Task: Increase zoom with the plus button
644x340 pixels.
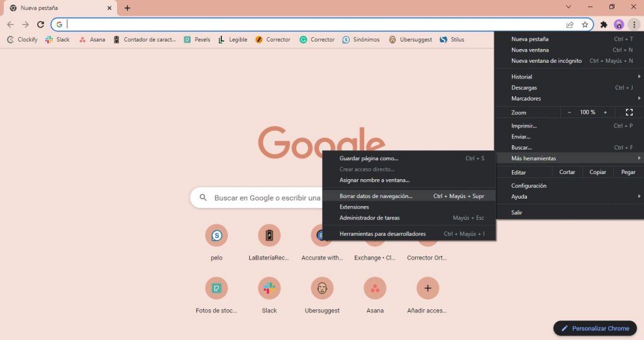Action: coord(605,112)
